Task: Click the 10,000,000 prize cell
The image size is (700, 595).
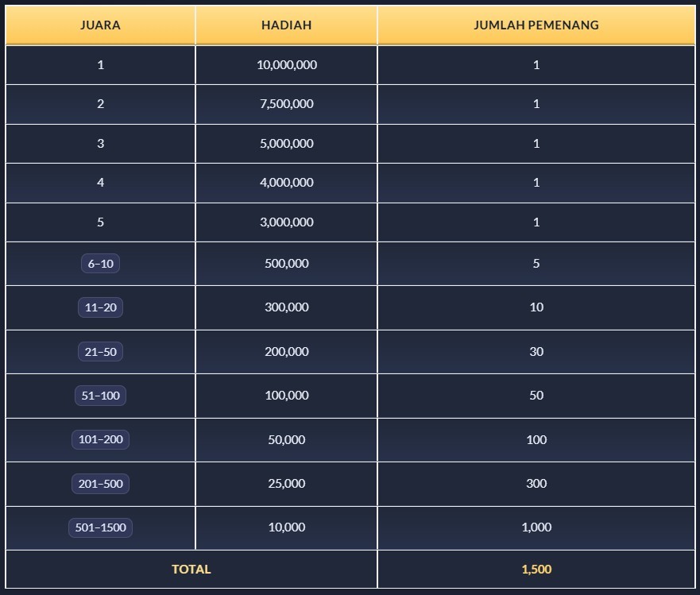Action: coord(286,65)
